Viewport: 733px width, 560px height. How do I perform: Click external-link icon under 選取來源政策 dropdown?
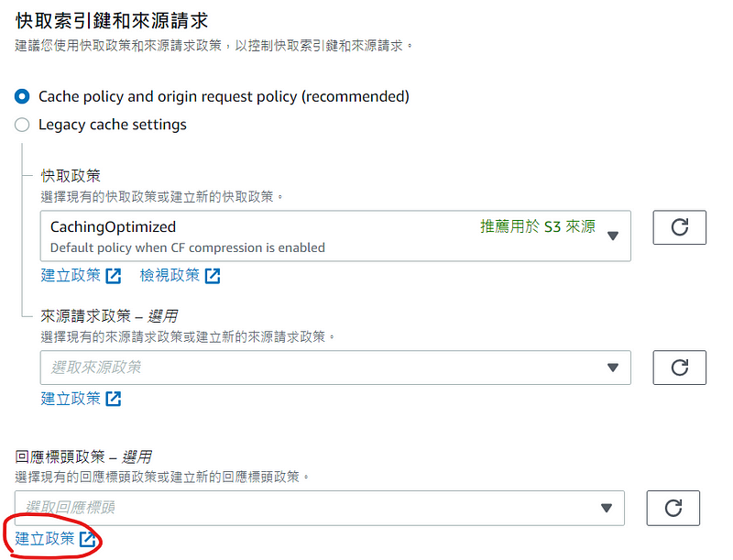point(114,399)
